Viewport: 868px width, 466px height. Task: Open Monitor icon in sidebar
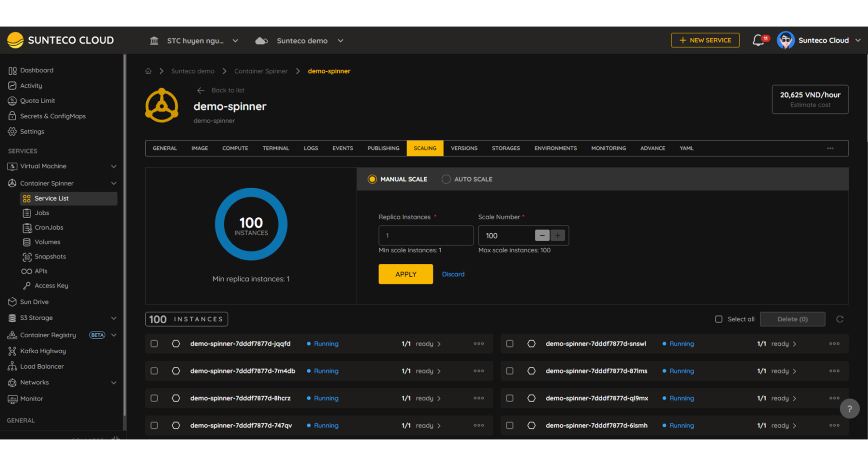tap(13, 399)
